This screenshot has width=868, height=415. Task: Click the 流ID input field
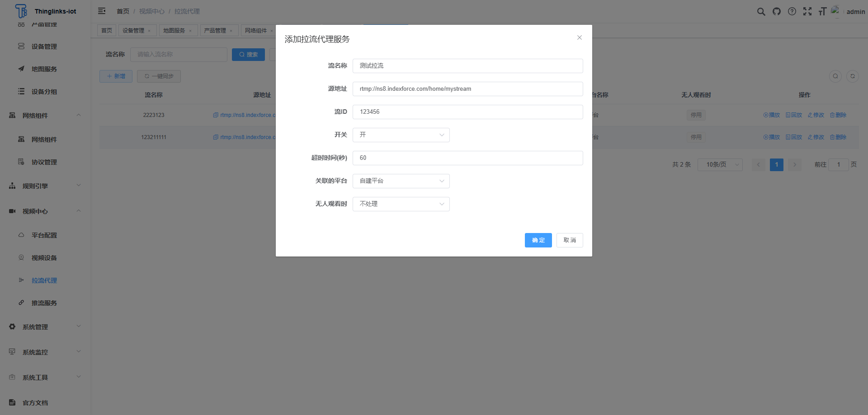pyautogui.click(x=467, y=112)
